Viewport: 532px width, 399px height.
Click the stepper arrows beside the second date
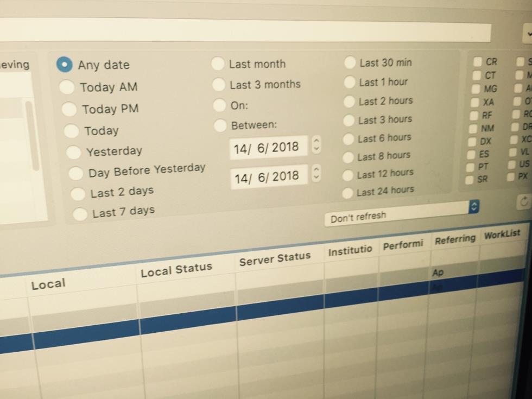click(316, 174)
